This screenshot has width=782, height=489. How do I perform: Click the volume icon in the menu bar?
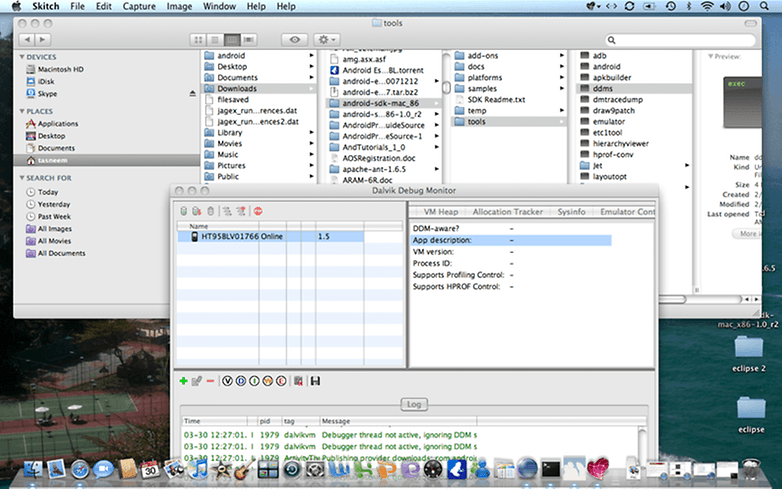[x=725, y=6]
